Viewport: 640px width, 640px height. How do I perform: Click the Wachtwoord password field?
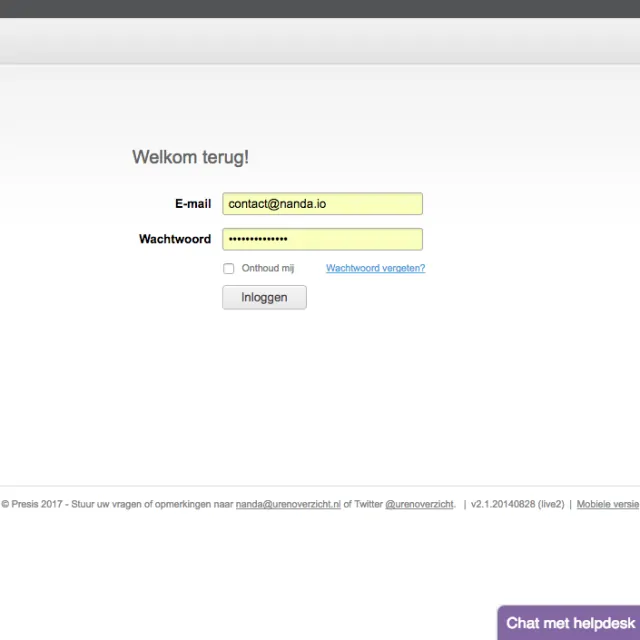(322, 239)
